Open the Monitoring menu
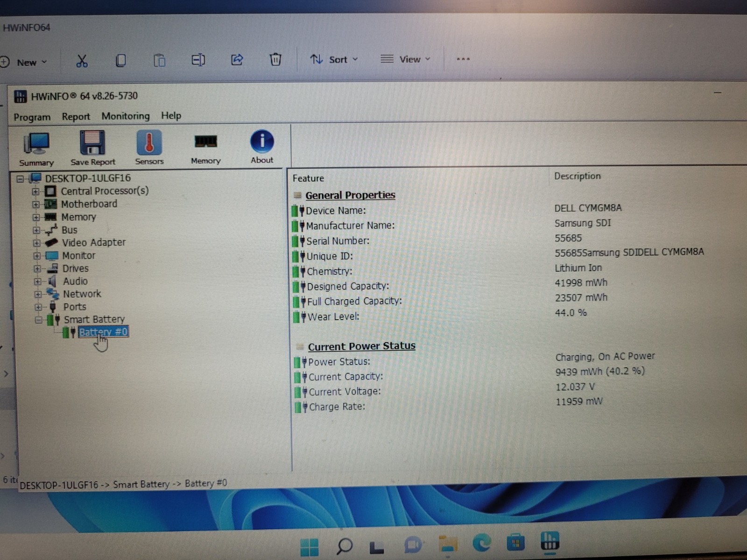The image size is (747, 560). click(x=126, y=116)
